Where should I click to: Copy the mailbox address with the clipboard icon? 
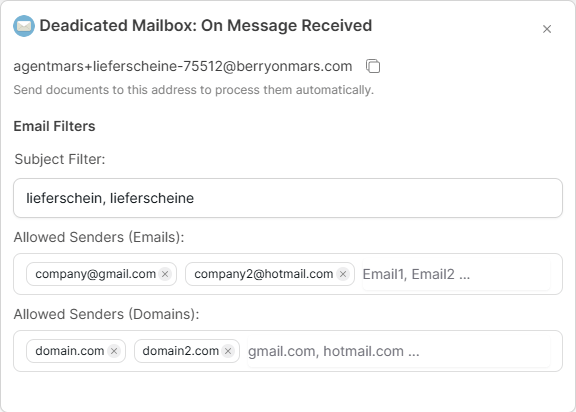click(x=373, y=66)
